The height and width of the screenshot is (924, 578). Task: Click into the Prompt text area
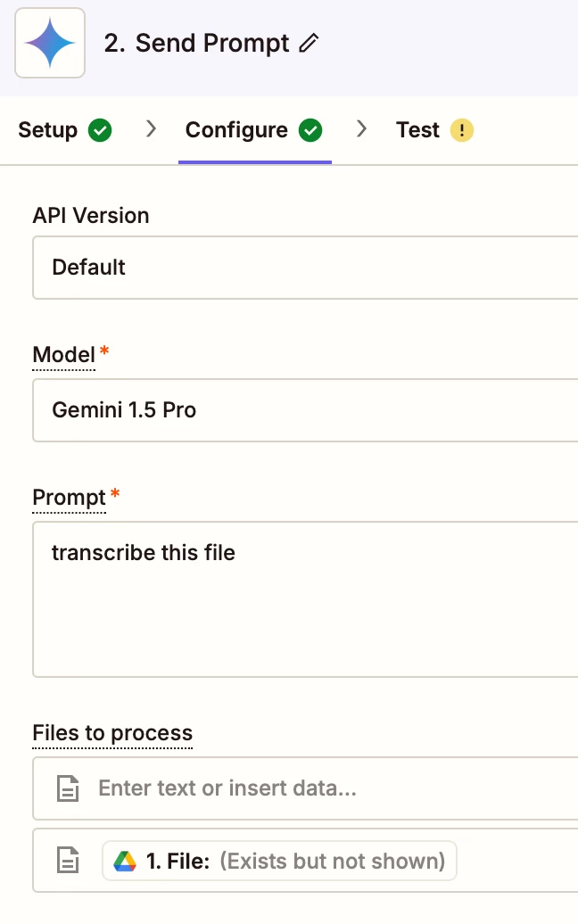(x=305, y=599)
